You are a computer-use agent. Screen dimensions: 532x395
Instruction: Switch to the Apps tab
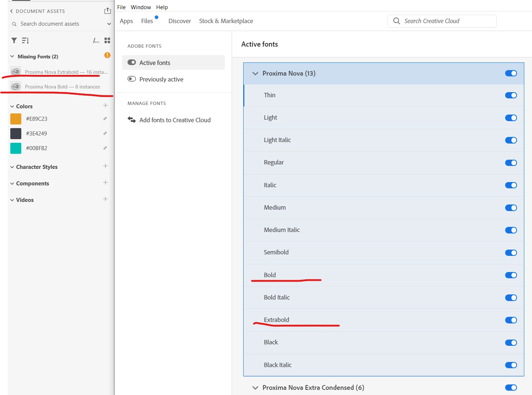pyautogui.click(x=126, y=21)
